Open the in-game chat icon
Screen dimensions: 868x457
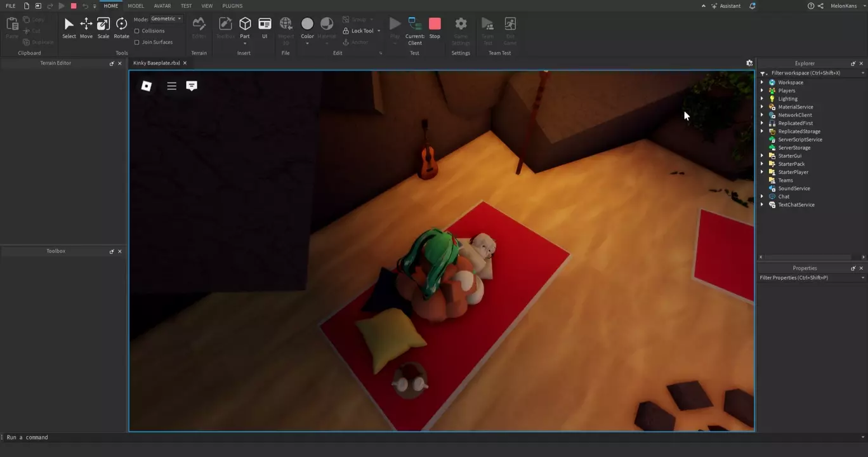point(192,86)
